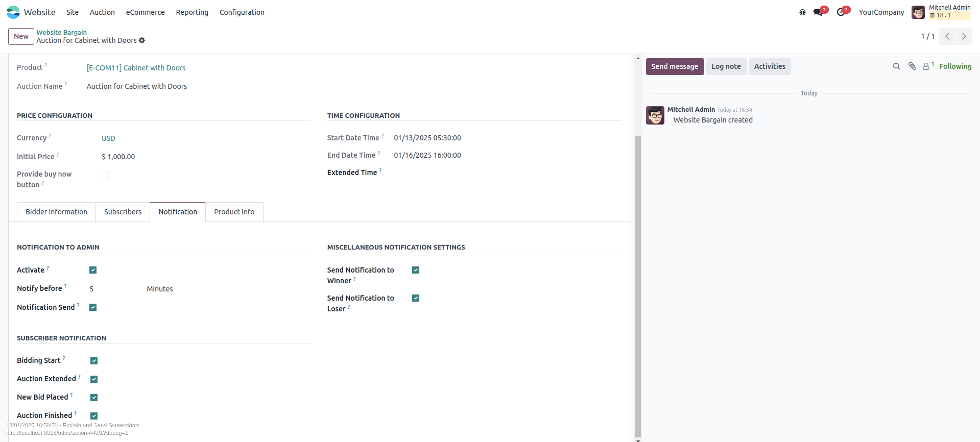980x442 pixels.
Task: Click the Send message button
Action: [x=675, y=66]
